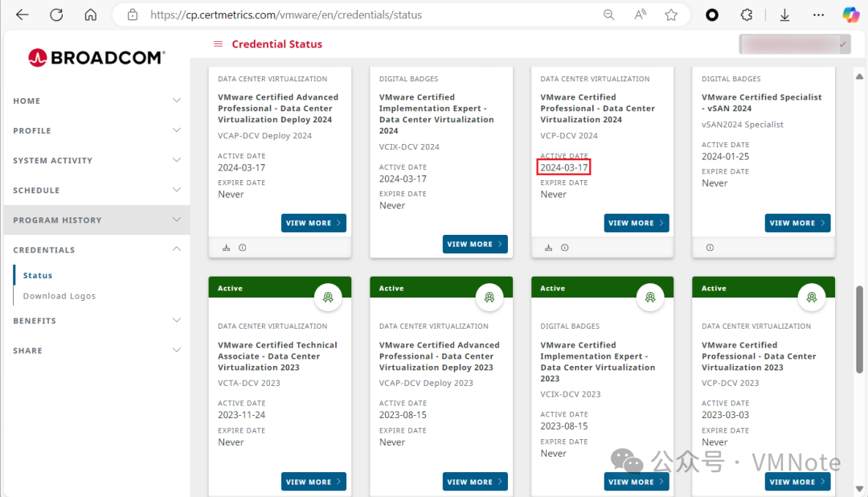
Task: Open the browser home page icon
Action: tap(91, 15)
